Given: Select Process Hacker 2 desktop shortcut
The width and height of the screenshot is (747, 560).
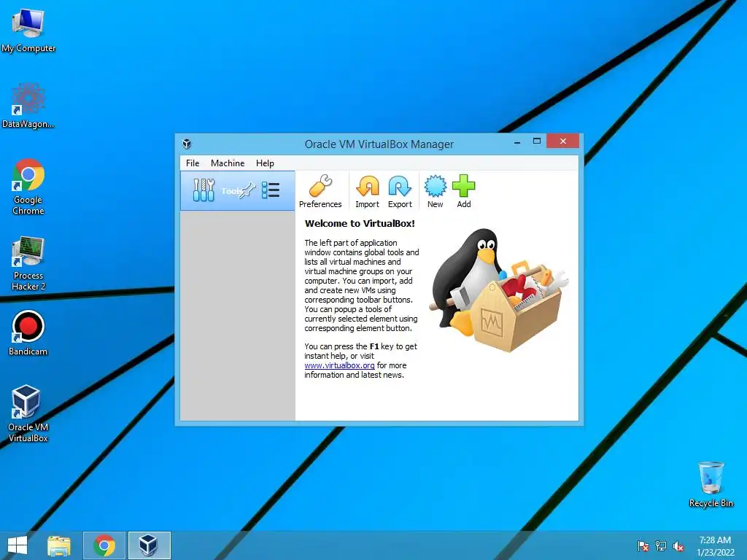Looking at the screenshot, I should point(28,262).
